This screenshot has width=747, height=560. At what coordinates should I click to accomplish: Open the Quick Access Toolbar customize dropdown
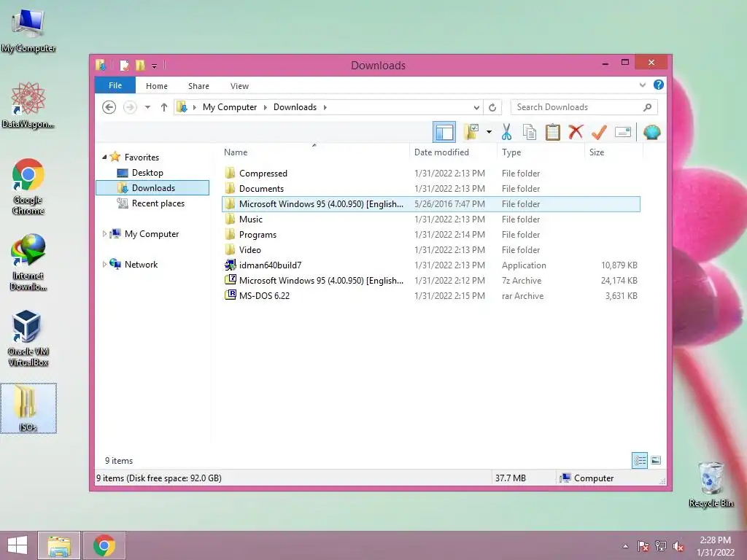[x=155, y=66]
